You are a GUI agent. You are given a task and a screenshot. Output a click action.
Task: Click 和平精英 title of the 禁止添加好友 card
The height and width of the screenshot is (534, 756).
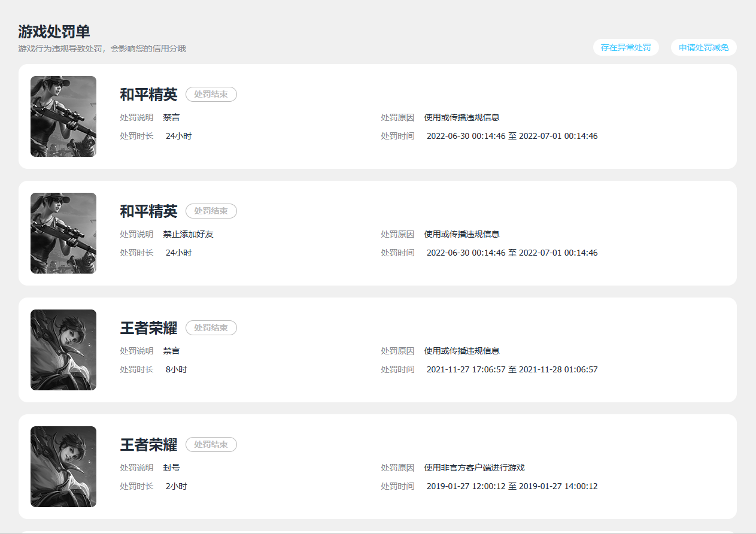click(x=149, y=211)
